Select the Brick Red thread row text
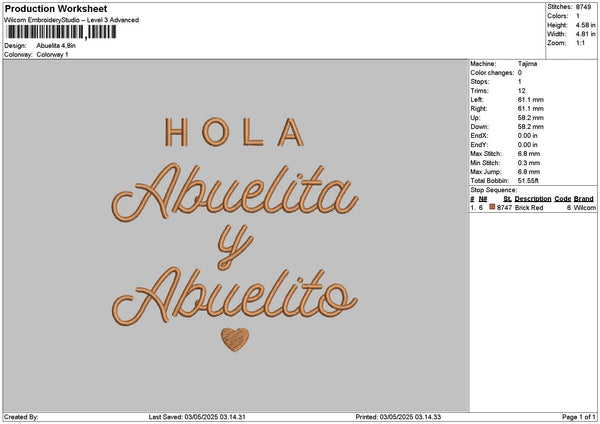The width and height of the screenshot is (600, 424). click(x=528, y=206)
